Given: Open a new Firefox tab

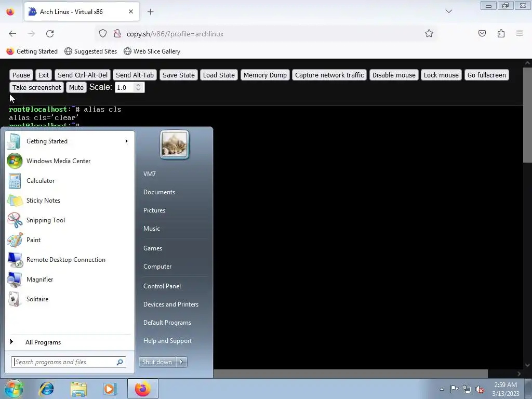Looking at the screenshot, I should (150, 12).
